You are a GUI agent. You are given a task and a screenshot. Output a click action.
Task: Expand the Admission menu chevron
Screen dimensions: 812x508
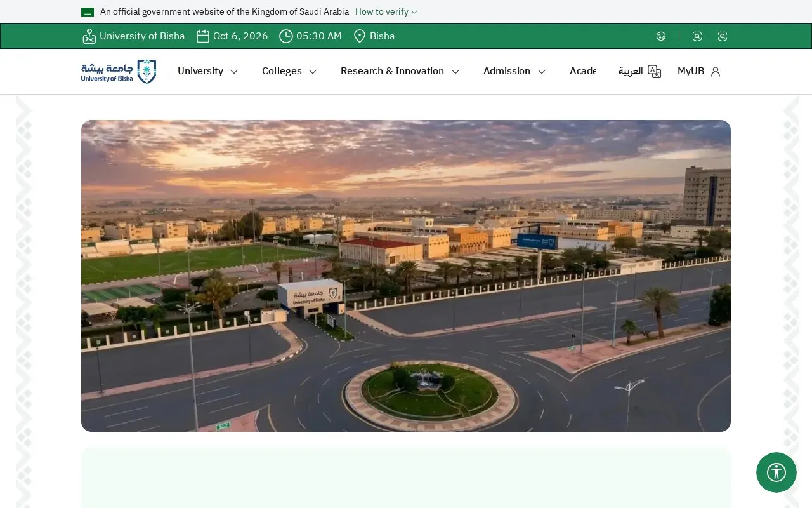(x=542, y=72)
